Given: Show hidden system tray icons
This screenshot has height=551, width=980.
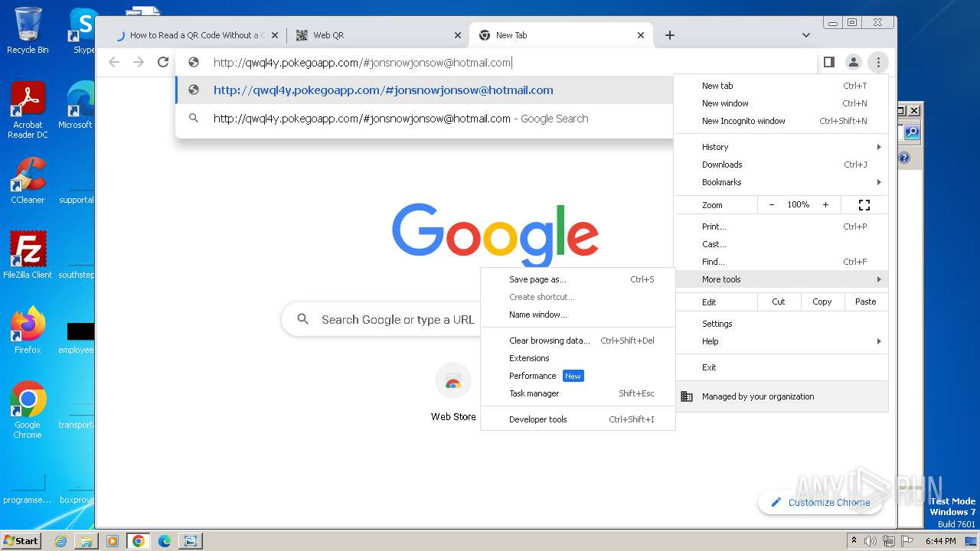Looking at the screenshot, I should [854, 541].
